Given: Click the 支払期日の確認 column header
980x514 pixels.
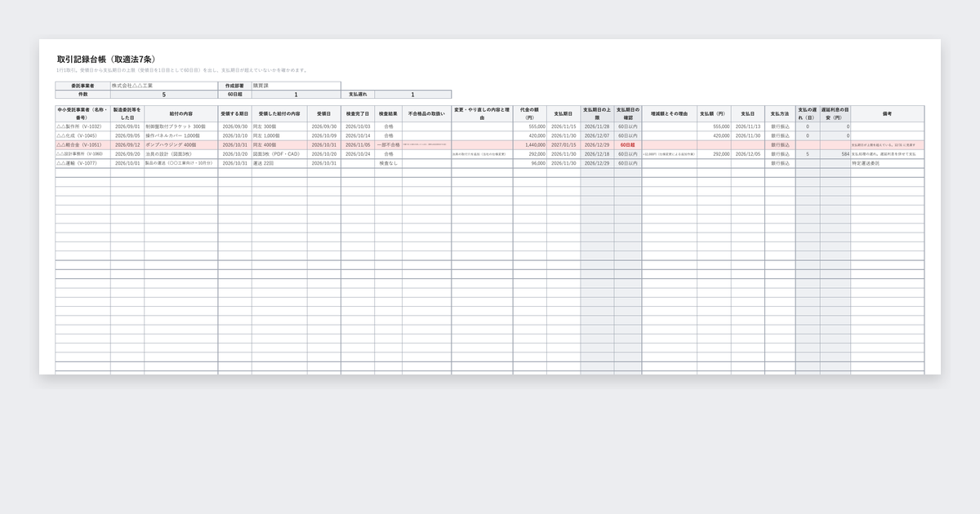Looking at the screenshot, I should (628, 113).
